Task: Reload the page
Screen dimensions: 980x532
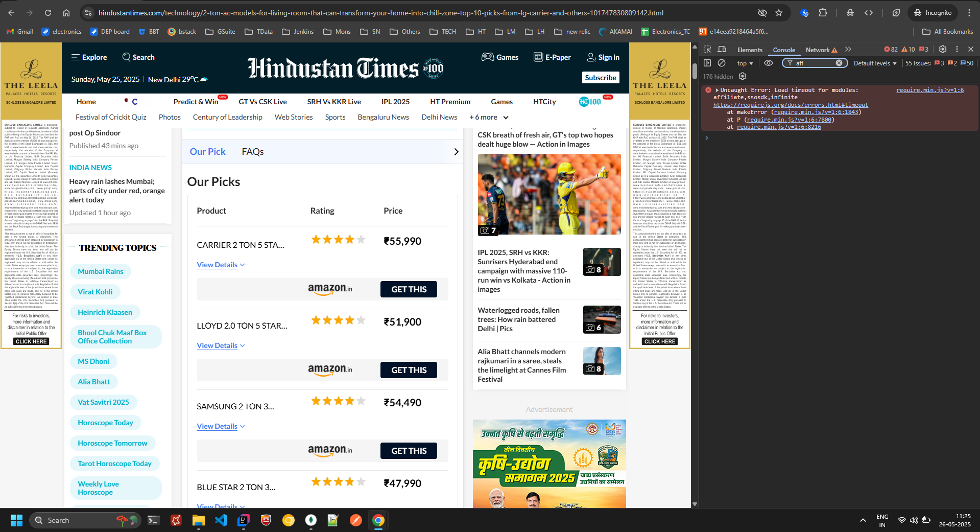Action: [x=48, y=13]
